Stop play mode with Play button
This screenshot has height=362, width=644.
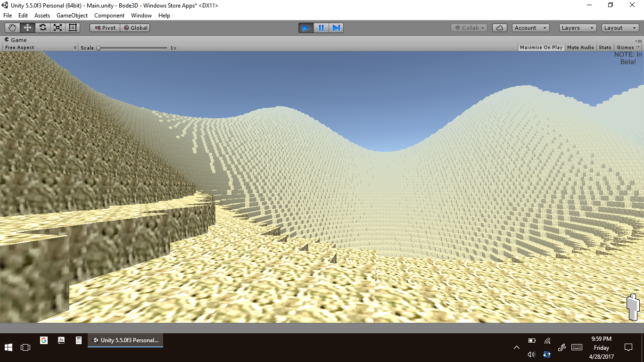305,28
